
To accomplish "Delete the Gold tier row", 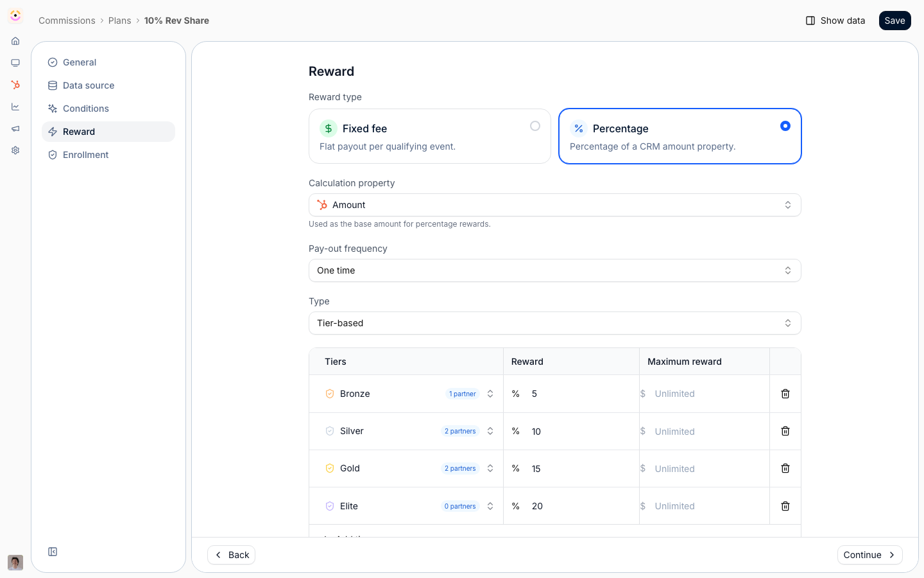I will (785, 468).
